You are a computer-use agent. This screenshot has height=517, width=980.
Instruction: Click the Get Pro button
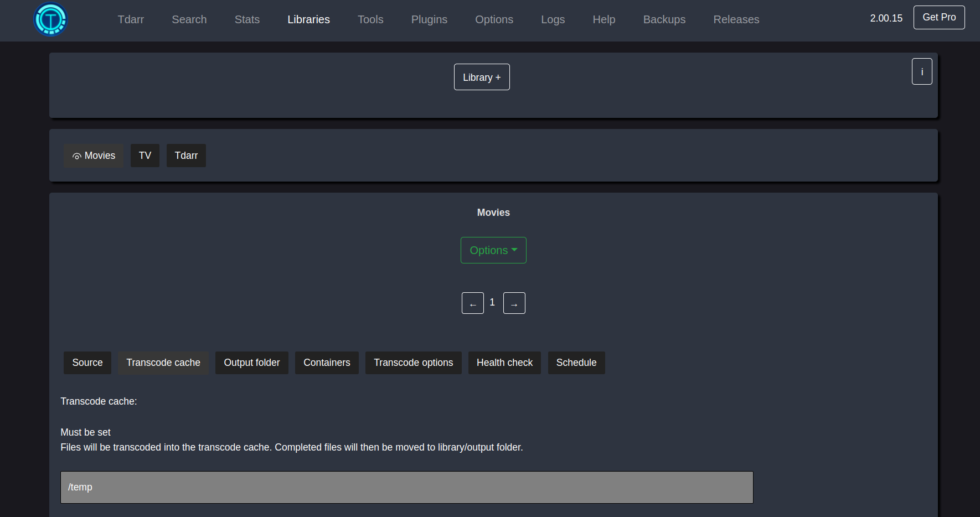[x=938, y=17]
